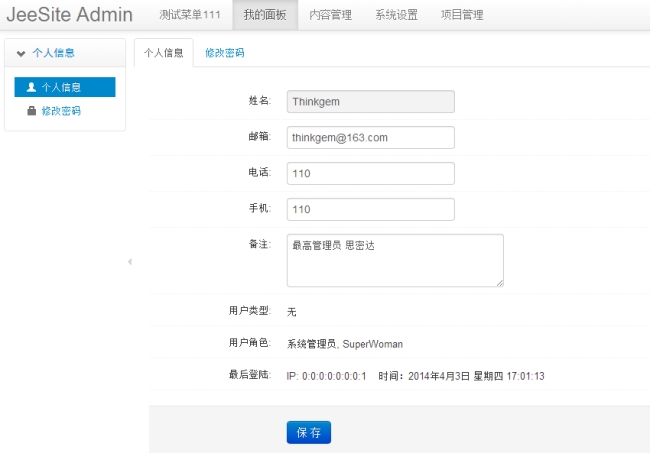Screen dimensions: 650x453
Task: Open the 系统设置 top menu
Action: [396, 15]
